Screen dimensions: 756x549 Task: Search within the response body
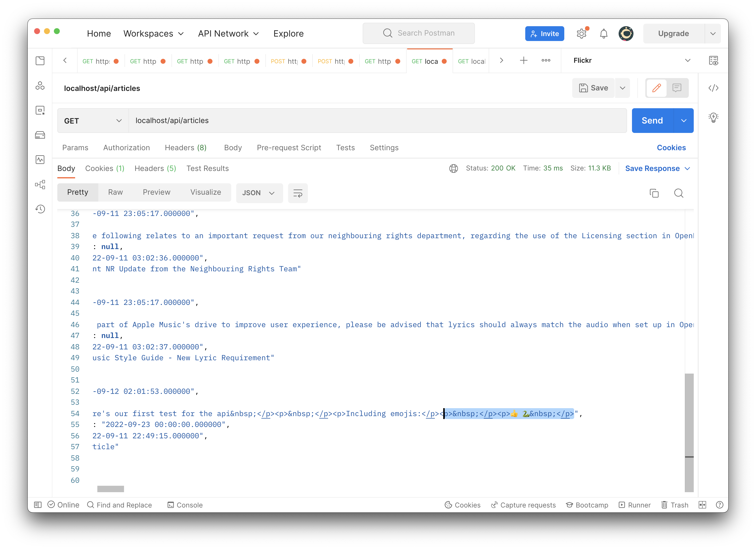[679, 193]
